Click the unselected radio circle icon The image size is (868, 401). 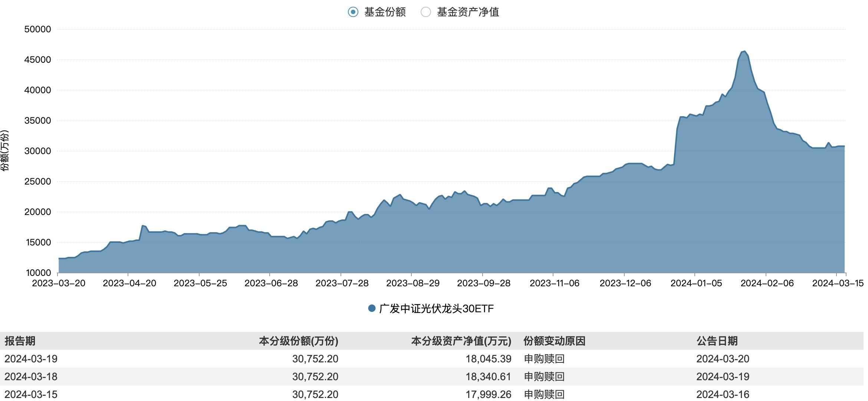click(426, 12)
